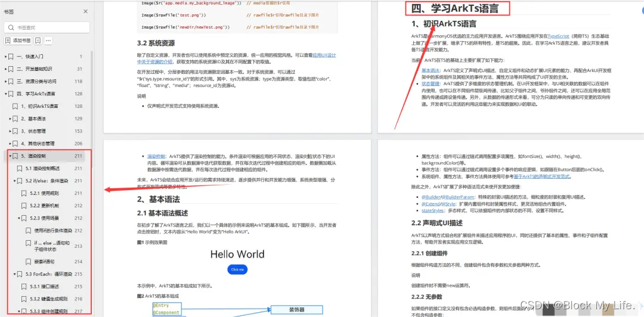Follow the 状态管理 link in page text

[x=431, y=83]
